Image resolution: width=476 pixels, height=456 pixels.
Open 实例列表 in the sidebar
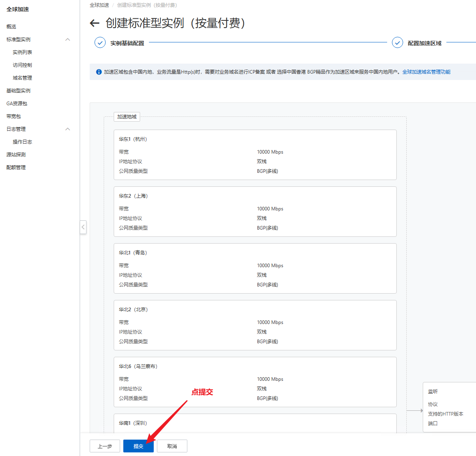[22, 52]
